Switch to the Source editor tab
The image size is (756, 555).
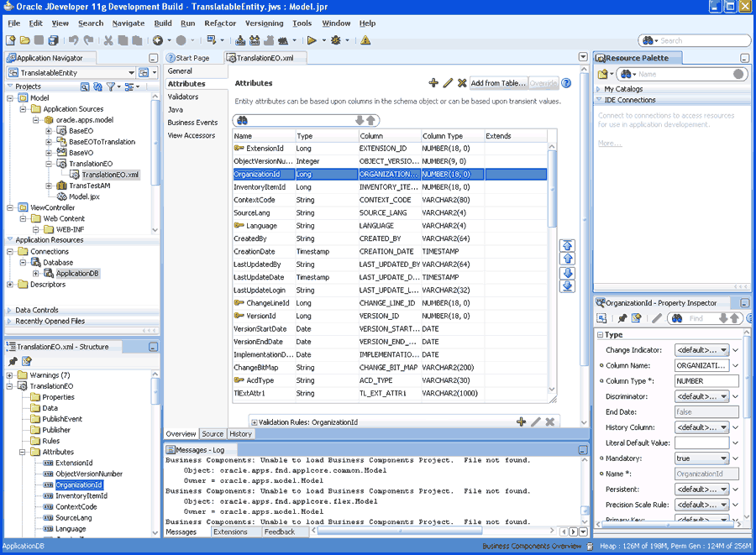point(213,434)
